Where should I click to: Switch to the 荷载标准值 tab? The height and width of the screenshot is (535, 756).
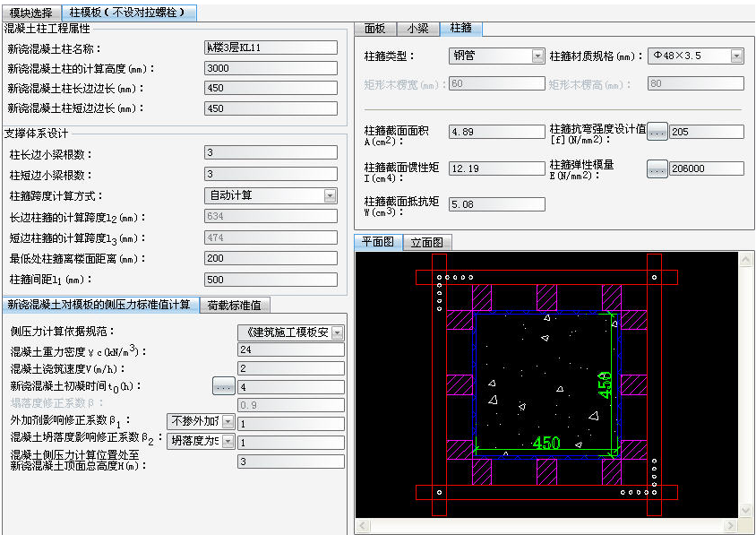pos(234,305)
